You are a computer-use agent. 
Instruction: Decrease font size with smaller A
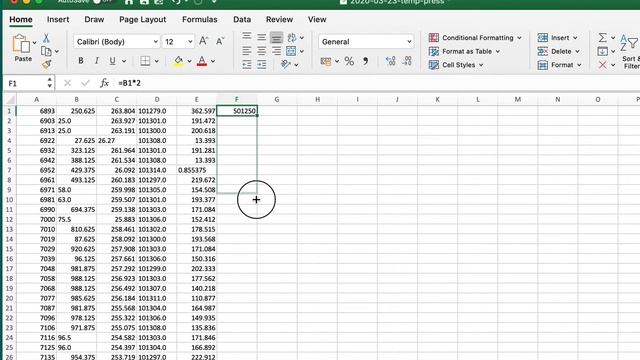pyautogui.click(x=220, y=41)
